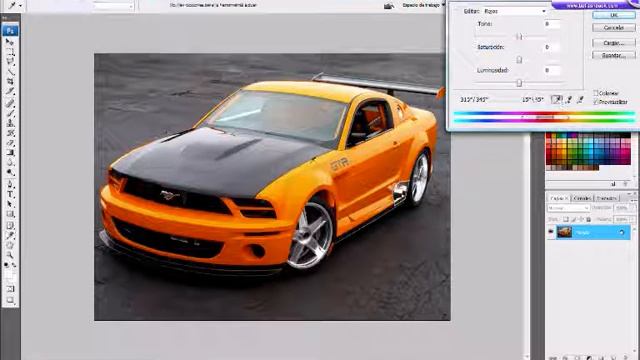
Task: Toggle lock image pixels in layers panel
Action: [x=573, y=220]
